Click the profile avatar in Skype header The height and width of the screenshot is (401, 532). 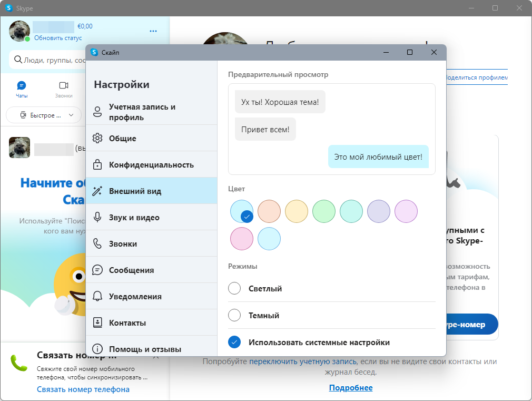coord(19,31)
